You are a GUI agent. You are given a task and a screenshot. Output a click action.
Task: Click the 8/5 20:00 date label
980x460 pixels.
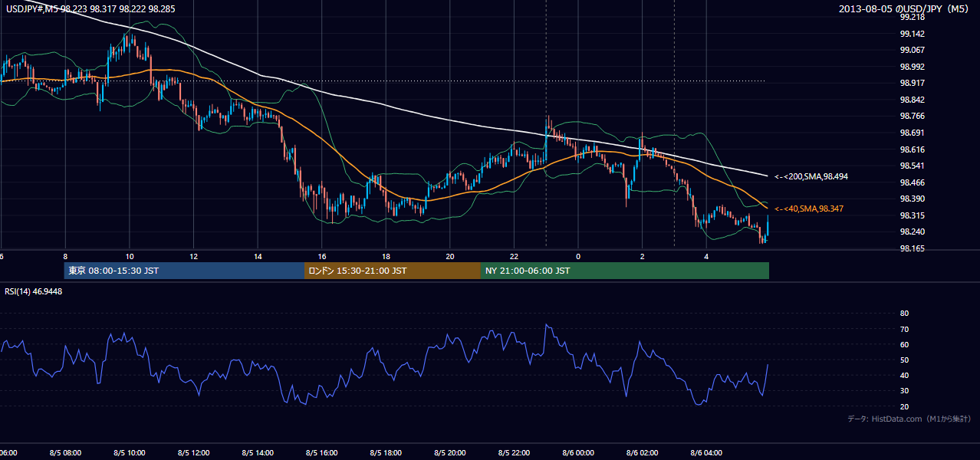450,453
